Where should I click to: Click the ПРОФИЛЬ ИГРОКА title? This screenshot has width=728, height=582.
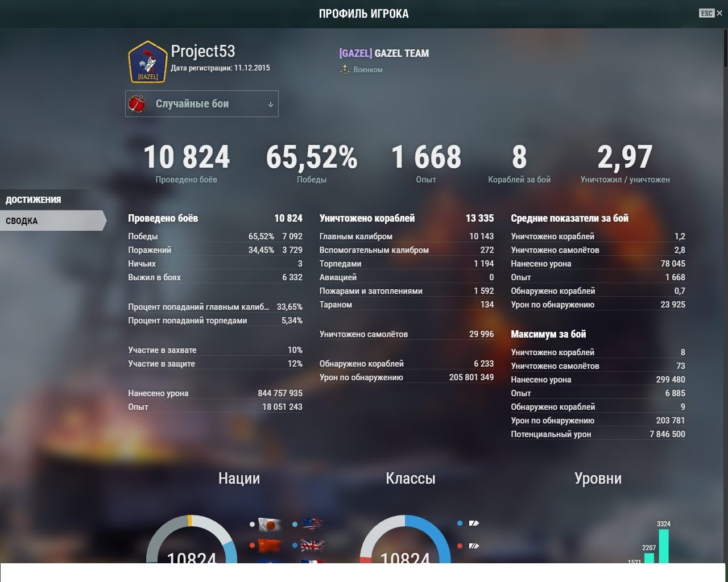pos(364,14)
